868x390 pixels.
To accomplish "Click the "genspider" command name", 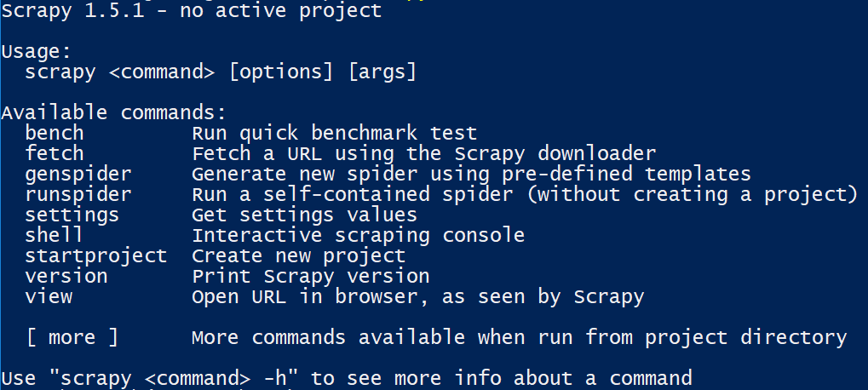I will 78,174.
